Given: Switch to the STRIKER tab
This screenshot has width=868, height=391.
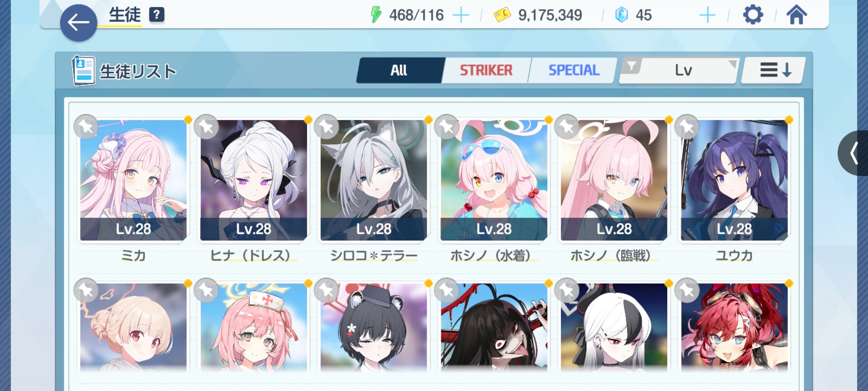Looking at the screenshot, I should 486,70.
